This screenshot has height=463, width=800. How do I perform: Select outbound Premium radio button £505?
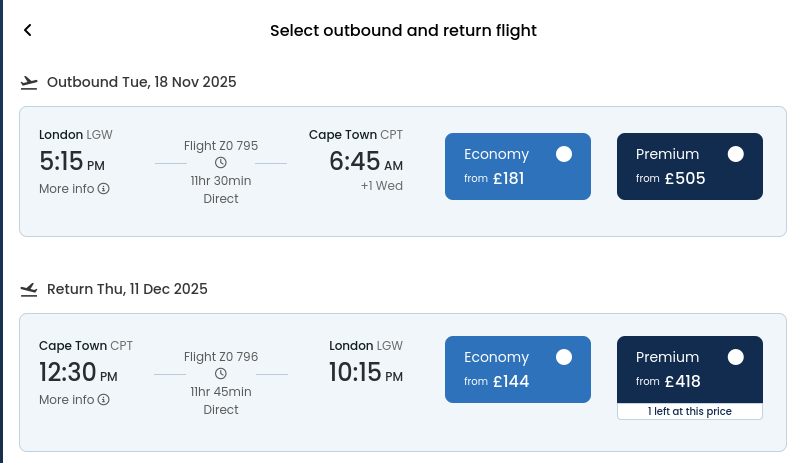point(736,154)
